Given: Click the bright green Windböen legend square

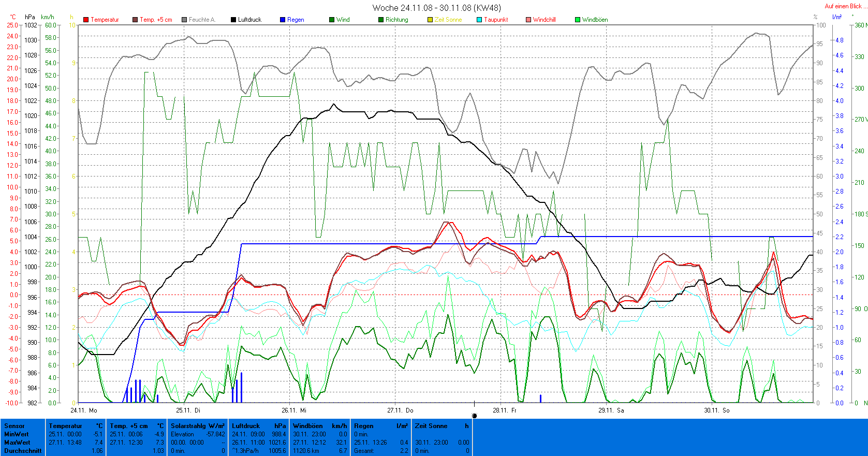Looking at the screenshot, I should click(x=578, y=20).
